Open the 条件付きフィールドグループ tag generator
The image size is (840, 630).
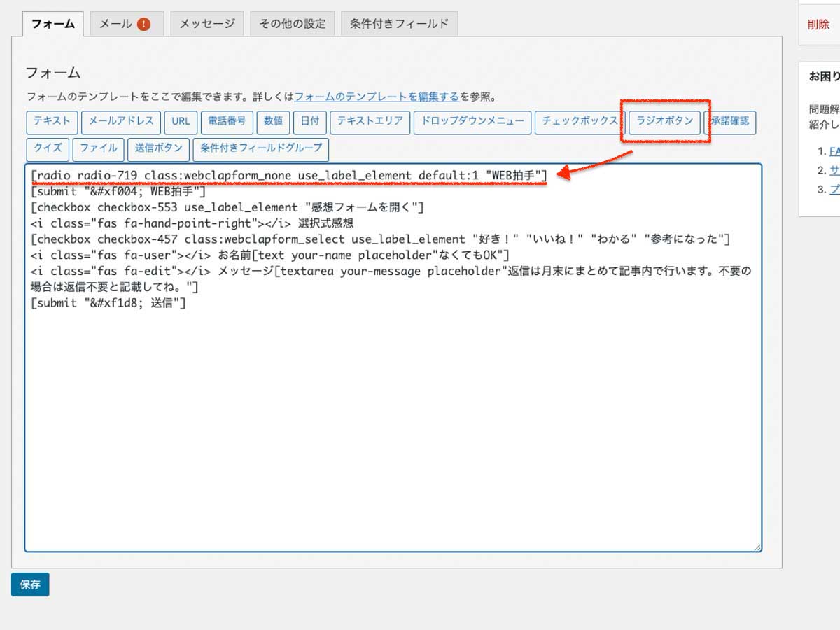[x=261, y=148]
